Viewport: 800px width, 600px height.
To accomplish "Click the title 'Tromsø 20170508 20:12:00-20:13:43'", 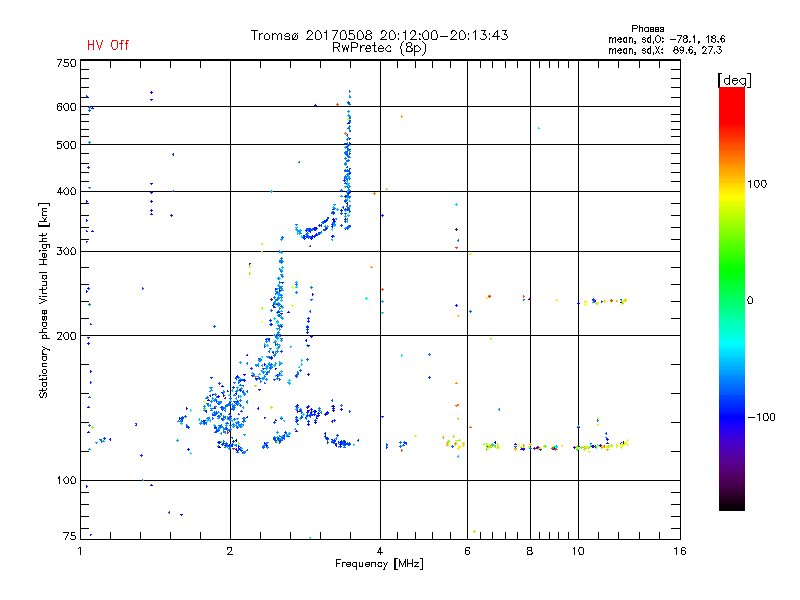I will pyautogui.click(x=379, y=35).
